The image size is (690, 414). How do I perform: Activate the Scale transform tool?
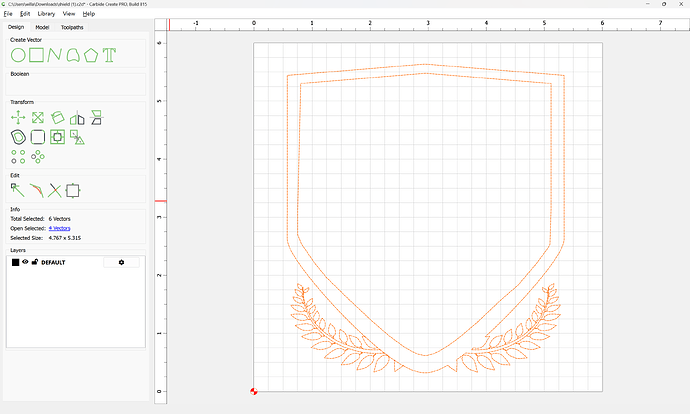tap(38, 117)
